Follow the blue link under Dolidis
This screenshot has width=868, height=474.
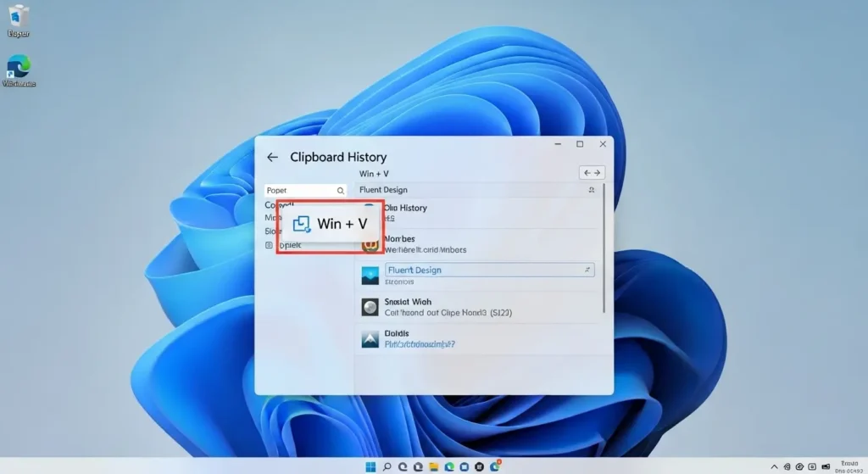click(x=420, y=344)
